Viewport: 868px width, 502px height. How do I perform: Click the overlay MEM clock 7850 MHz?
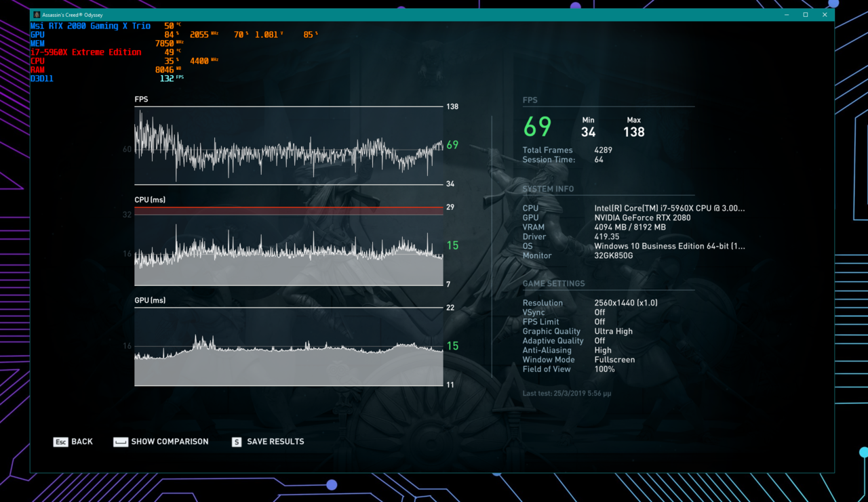(169, 43)
